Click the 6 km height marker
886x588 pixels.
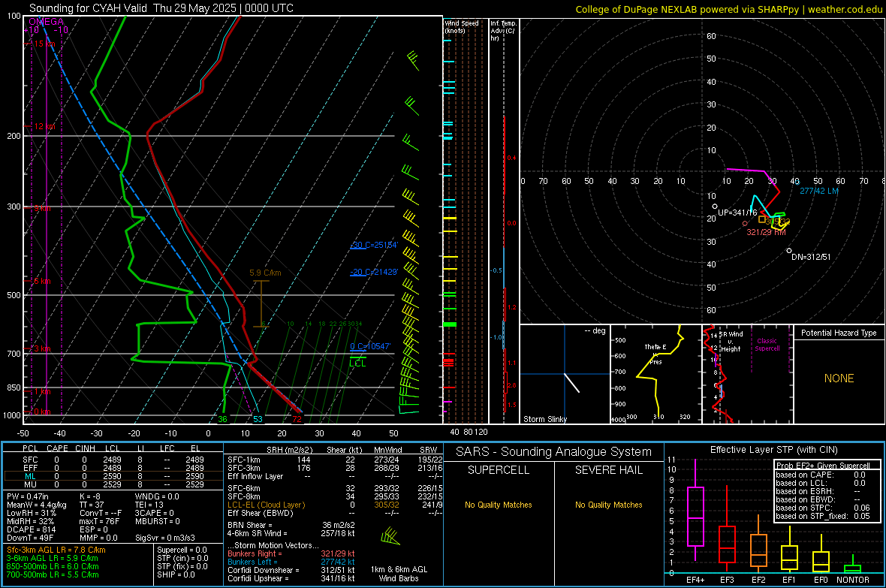point(42,281)
